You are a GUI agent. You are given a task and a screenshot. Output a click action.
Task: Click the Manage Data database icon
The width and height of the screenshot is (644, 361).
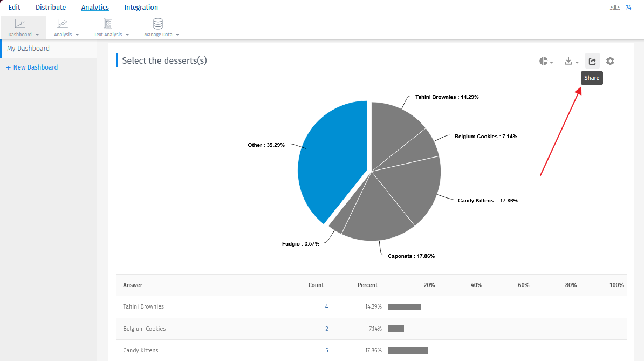pos(157,24)
